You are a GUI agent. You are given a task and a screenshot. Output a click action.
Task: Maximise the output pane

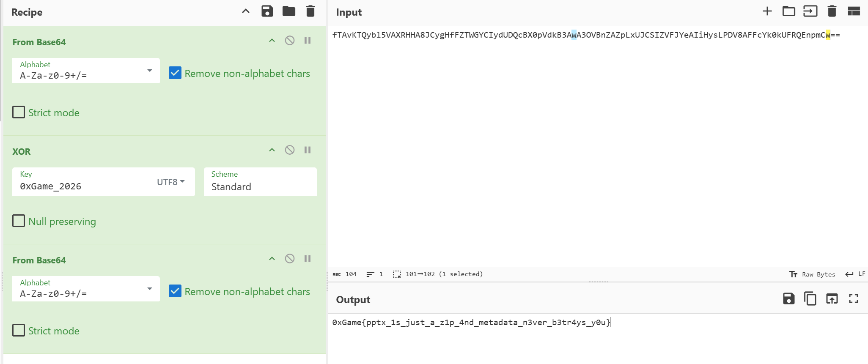pos(854,299)
